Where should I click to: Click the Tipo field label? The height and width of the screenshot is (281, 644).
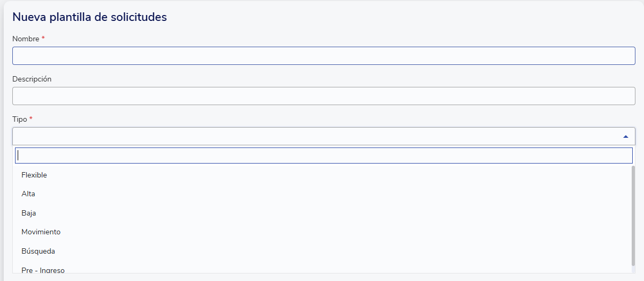tap(19, 119)
